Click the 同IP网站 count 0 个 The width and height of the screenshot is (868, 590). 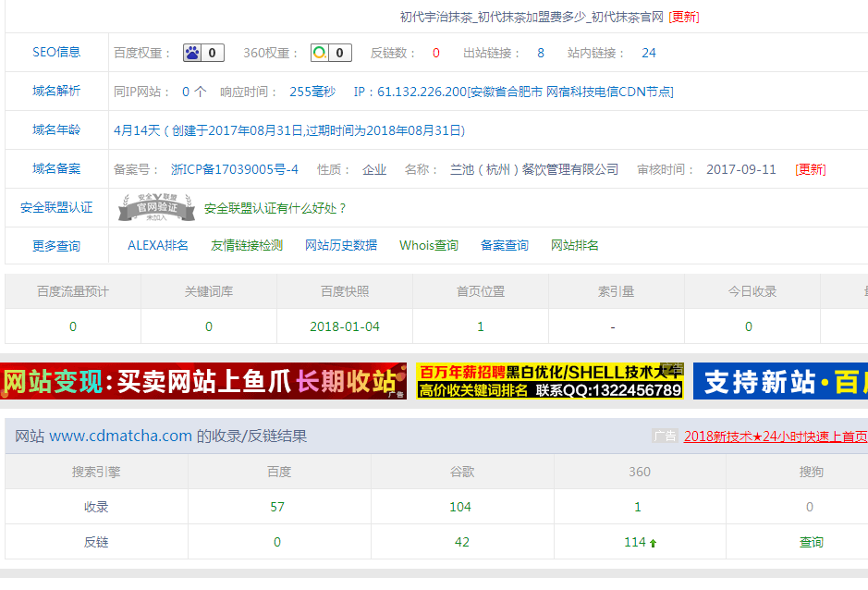click(194, 92)
